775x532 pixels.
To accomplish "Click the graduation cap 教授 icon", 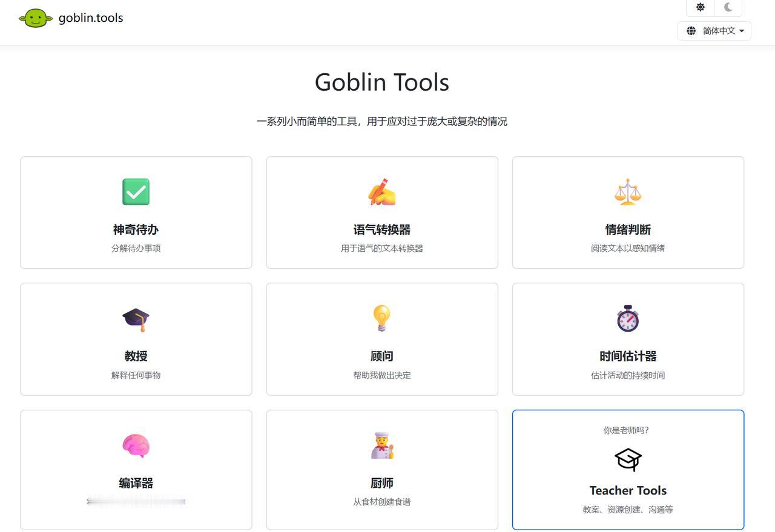I will point(136,319).
